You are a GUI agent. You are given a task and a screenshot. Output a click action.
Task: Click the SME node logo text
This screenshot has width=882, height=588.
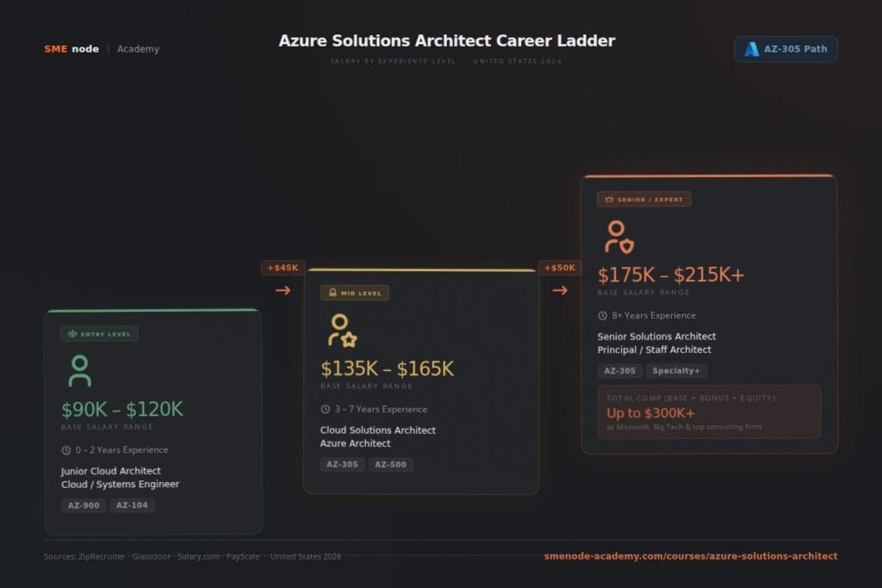click(71, 49)
